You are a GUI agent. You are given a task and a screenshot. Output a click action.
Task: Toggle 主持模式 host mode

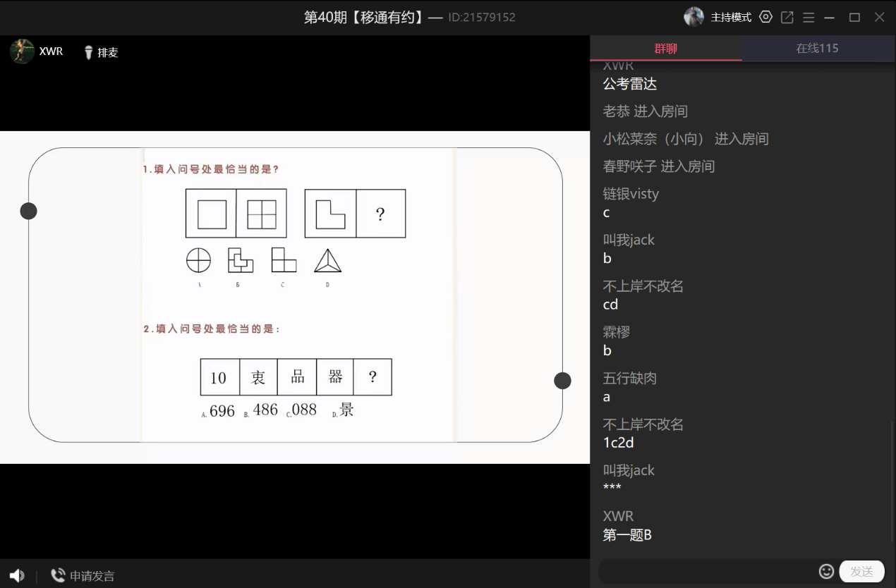(731, 17)
